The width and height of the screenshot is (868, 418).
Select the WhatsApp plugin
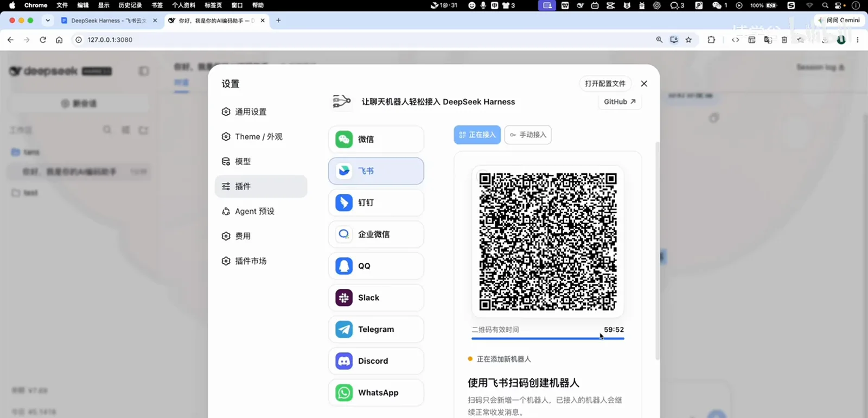[x=376, y=392]
